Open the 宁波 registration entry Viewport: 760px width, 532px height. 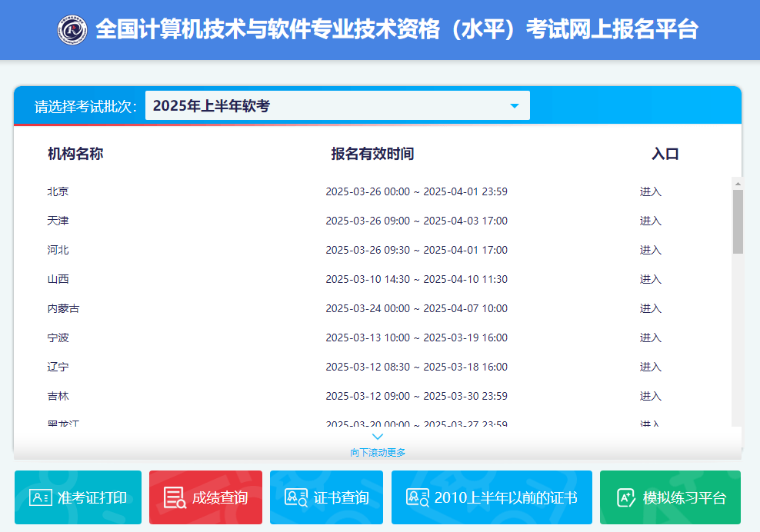point(650,338)
